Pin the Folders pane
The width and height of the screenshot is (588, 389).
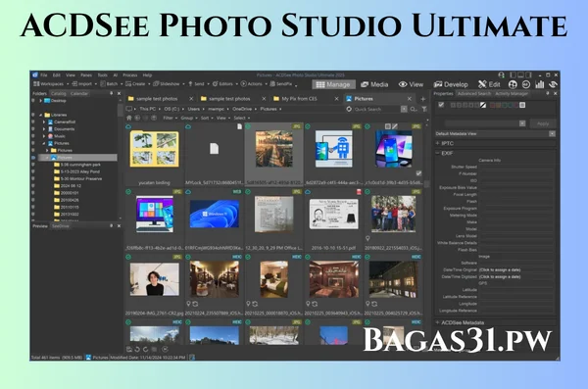(x=111, y=93)
